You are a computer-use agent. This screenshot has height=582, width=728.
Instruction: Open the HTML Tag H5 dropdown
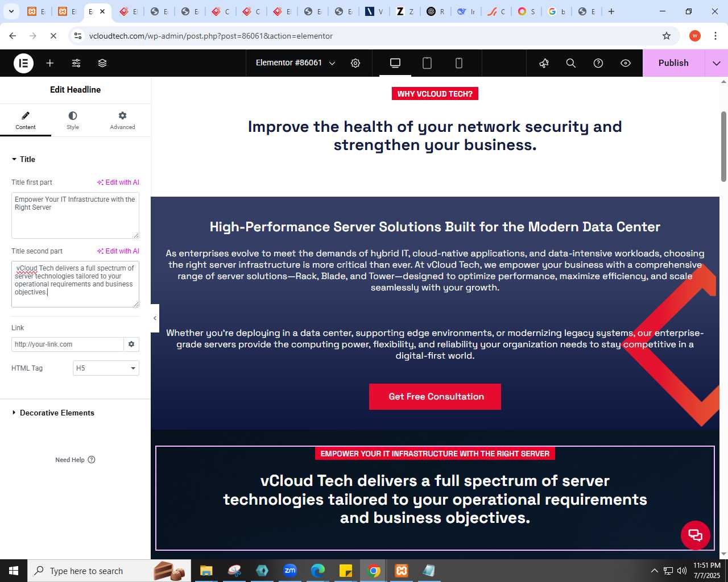(106, 368)
